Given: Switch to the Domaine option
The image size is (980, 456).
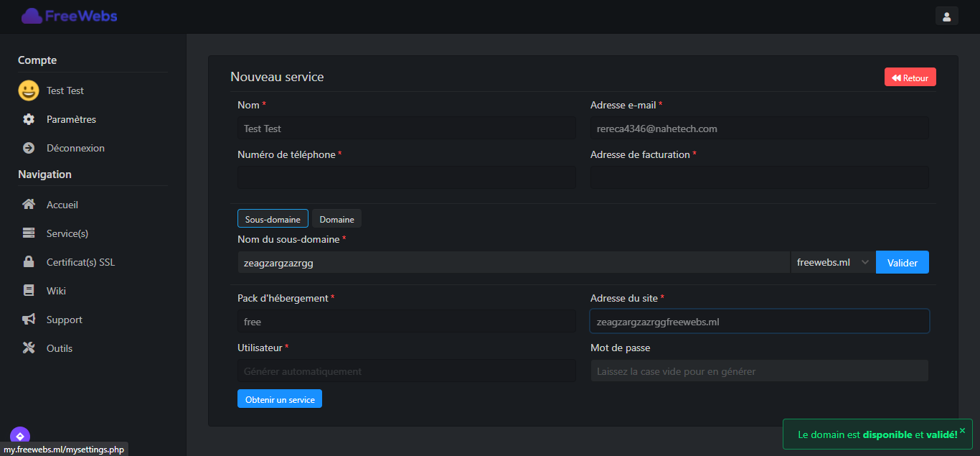Looking at the screenshot, I should click(336, 218).
